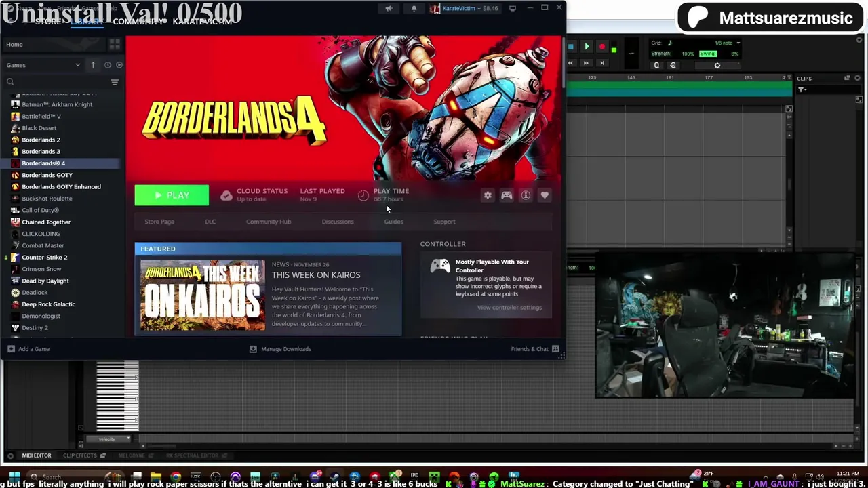This screenshot has width=868, height=488.
Task: Select Borderlands GOTY Enhanced in library
Action: click(61, 186)
